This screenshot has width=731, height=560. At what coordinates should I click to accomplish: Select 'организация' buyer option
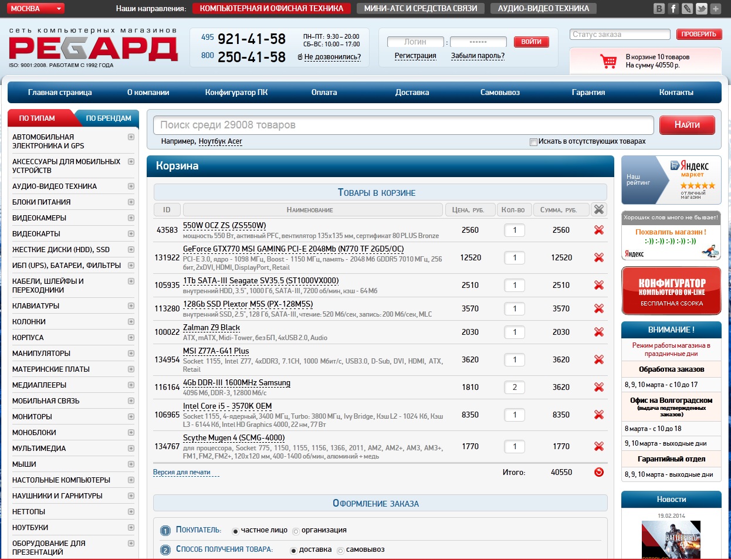pyautogui.click(x=296, y=531)
